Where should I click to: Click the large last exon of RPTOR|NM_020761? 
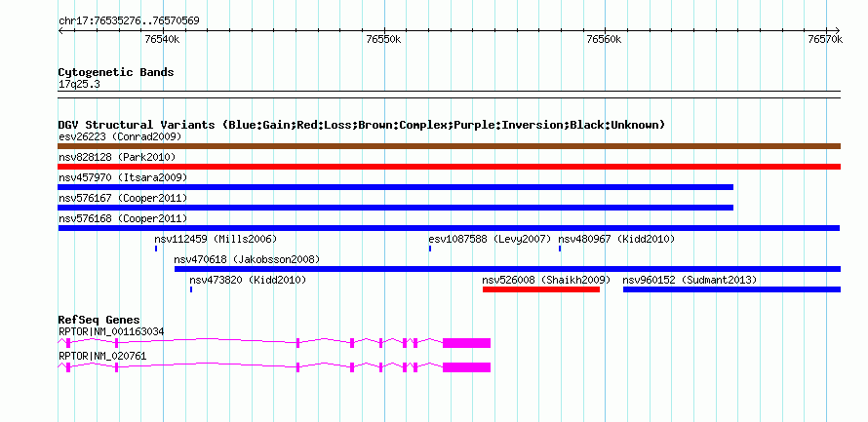466,367
